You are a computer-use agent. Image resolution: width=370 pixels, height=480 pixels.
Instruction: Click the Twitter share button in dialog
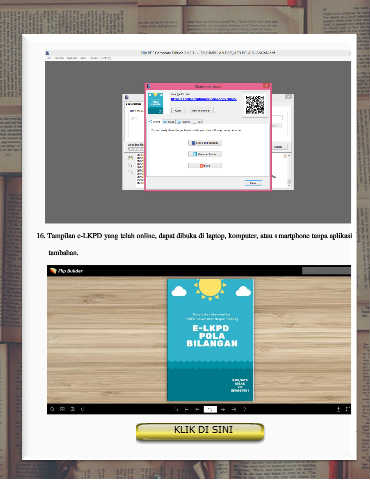205,154
